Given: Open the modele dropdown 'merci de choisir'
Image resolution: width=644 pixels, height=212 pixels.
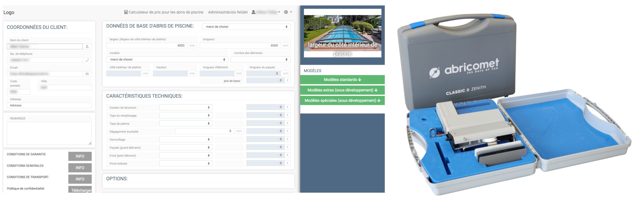Looking at the screenshot, I should coord(167,59).
